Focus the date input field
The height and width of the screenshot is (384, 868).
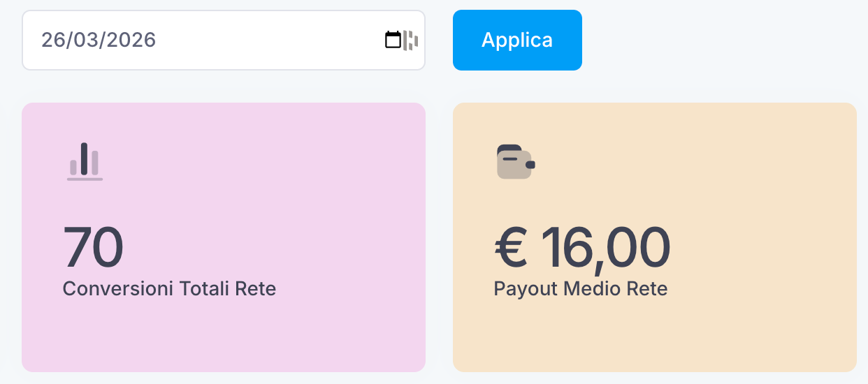[210, 40]
